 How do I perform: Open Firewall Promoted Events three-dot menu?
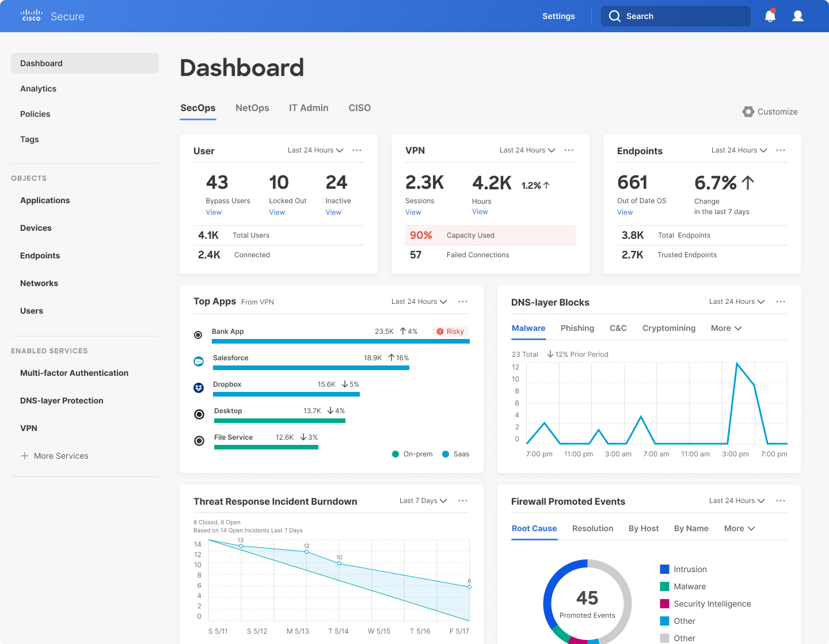pos(781,501)
